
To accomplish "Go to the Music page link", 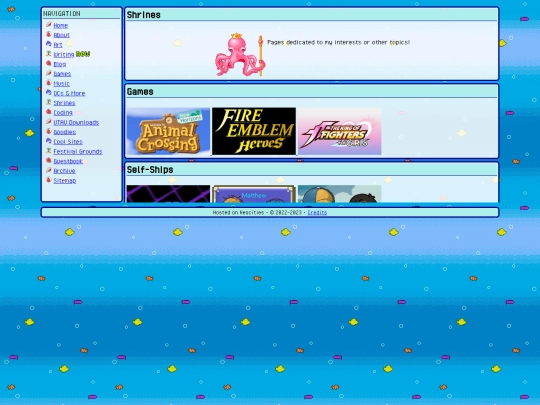I will (x=61, y=83).
